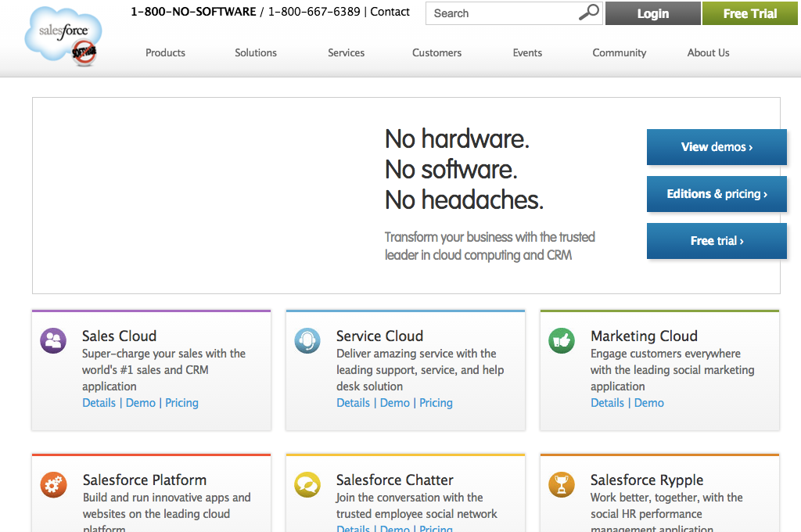Open Editions & pricing
Screen dimensions: 801x532
[x=717, y=194]
